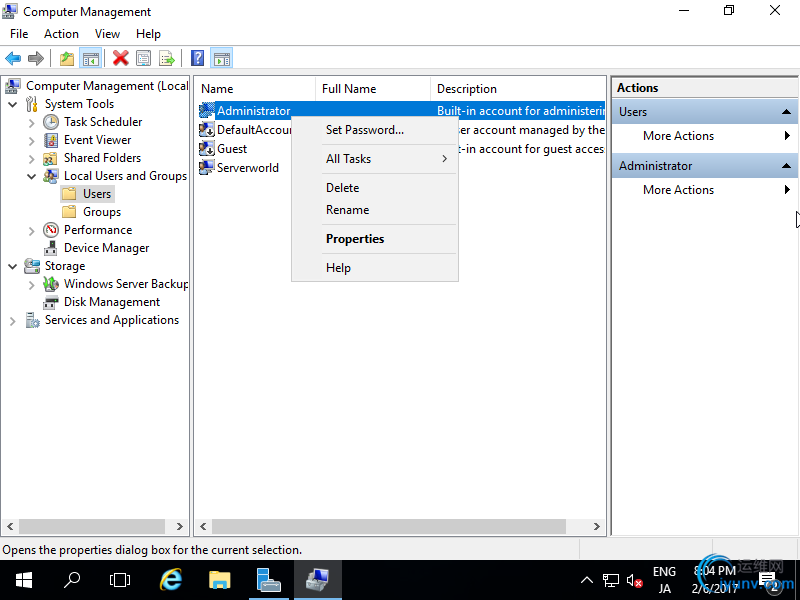Click the Export List toolbar icon

[167, 59]
